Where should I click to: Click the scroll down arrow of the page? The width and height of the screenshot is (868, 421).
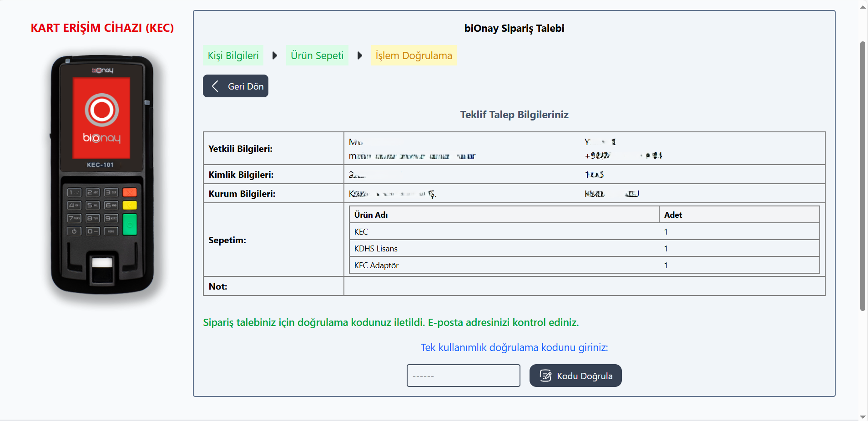pyautogui.click(x=863, y=416)
